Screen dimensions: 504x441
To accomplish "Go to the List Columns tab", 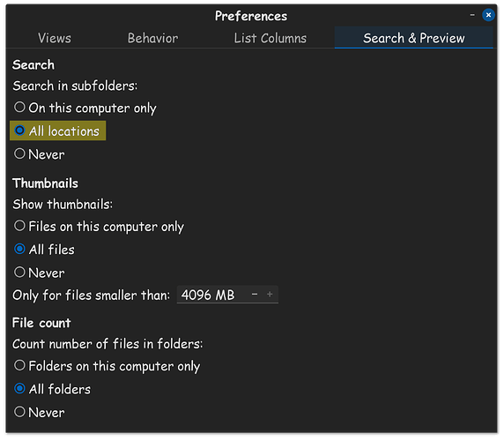I will pyautogui.click(x=270, y=38).
